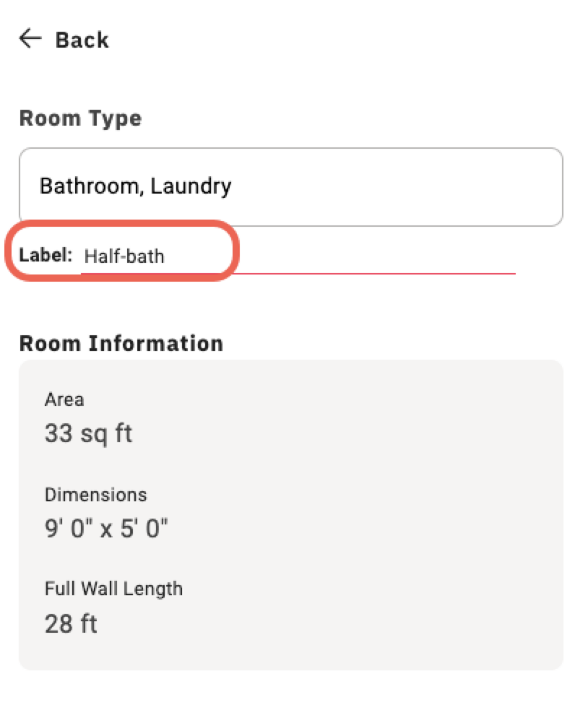
Task: Select the Room Information section header
Action: point(121,343)
